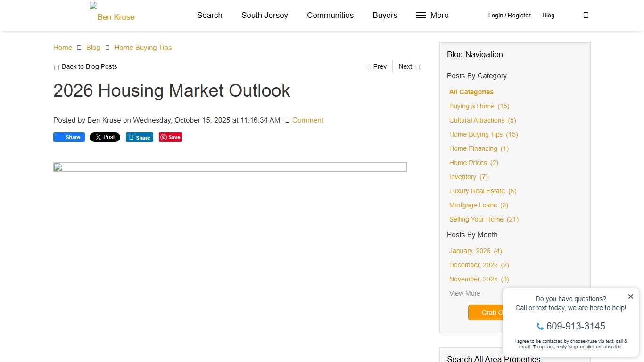Open the More hamburger menu
Viewport: 644px width, 362px height.
(x=431, y=15)
